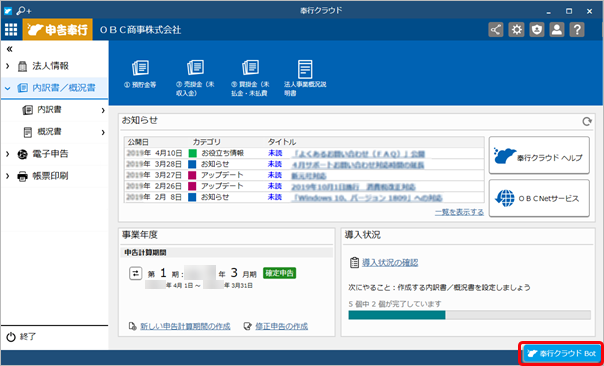Image resolution: width=604 pixels, height=366 pixels.
Task: Click 一覧を表示する link
Action: click(x=459, y=212)
